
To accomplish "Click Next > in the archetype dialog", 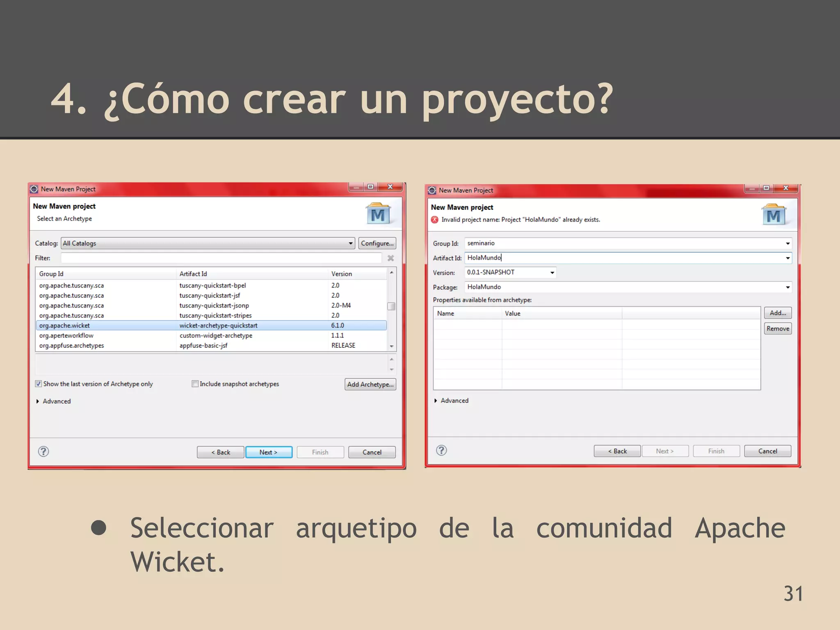I will [269, 452].
